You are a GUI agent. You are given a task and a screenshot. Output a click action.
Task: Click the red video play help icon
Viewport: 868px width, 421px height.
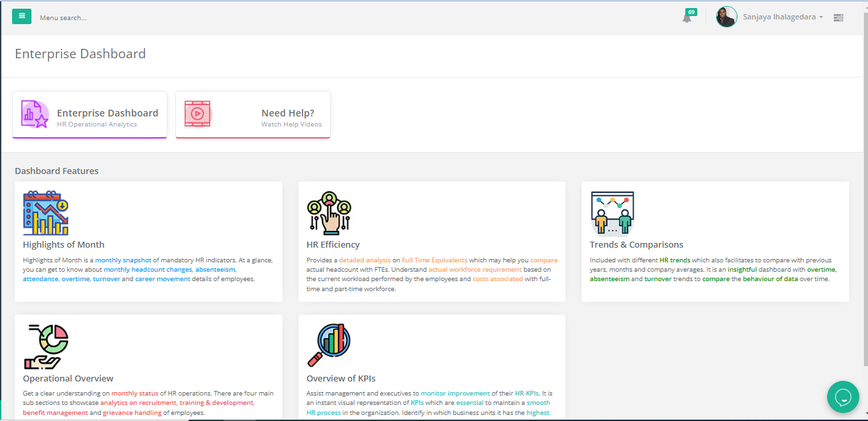(x=197, y=114)
